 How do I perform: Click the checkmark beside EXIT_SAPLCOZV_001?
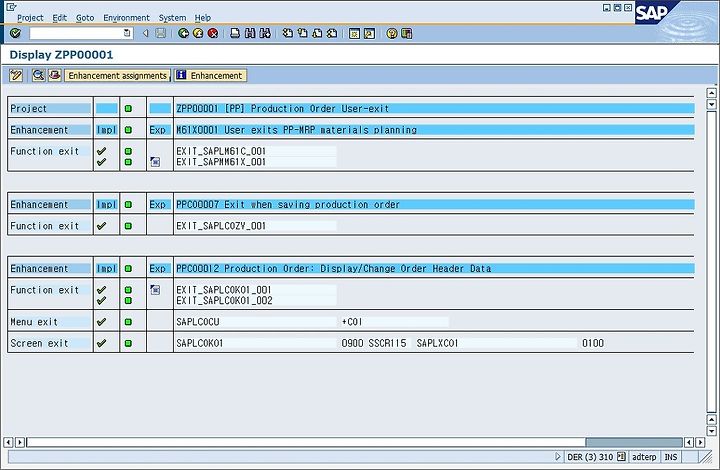[x=101, y=226]
